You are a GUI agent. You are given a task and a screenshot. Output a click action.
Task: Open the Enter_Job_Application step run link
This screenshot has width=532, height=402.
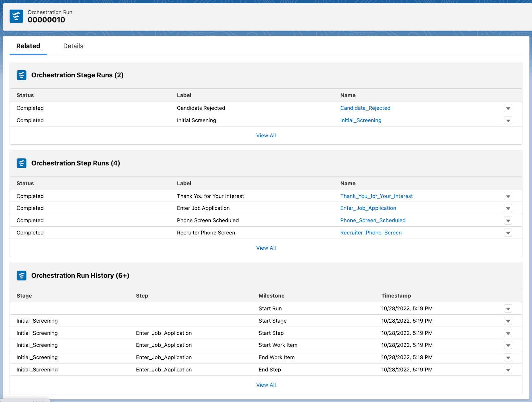coord(368,208)
